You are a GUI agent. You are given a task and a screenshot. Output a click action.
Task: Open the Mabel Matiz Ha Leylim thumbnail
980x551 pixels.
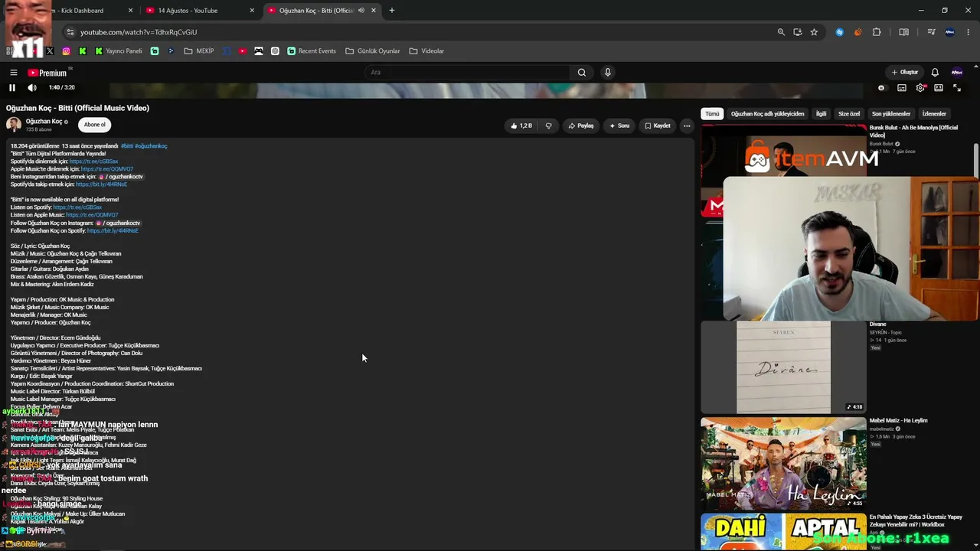(783, 464)
